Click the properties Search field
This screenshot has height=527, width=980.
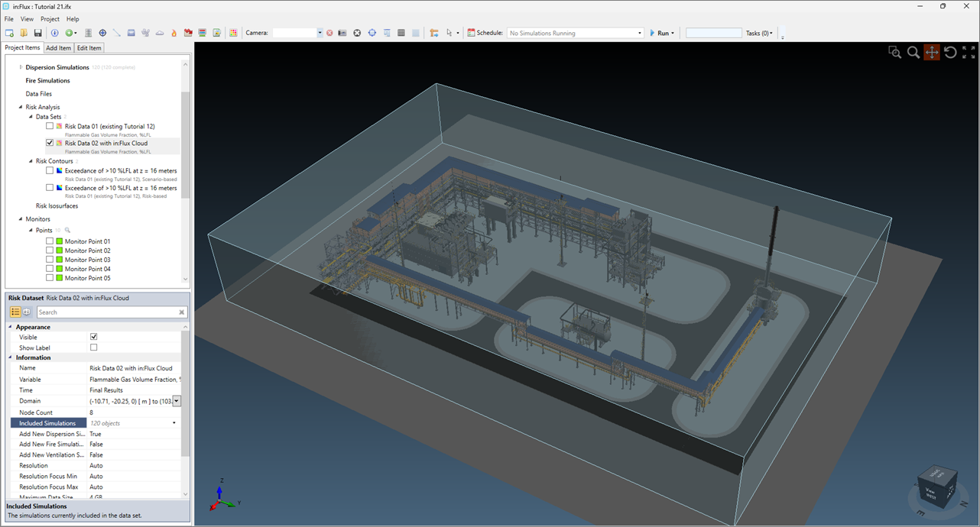pyautogui.click(x=107, y=312)
